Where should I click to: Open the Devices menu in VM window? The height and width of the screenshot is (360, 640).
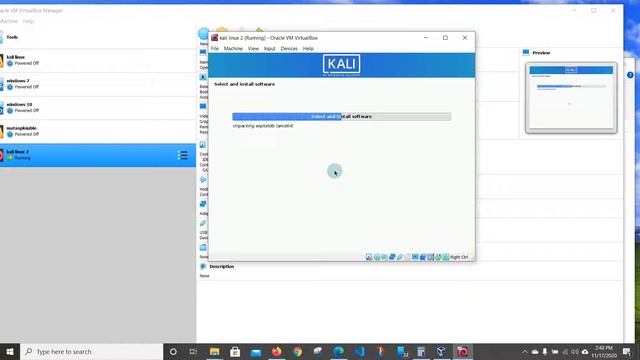(289, 49)
